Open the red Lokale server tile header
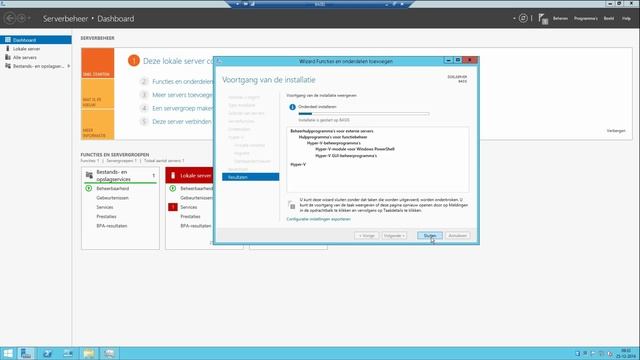 189,176
